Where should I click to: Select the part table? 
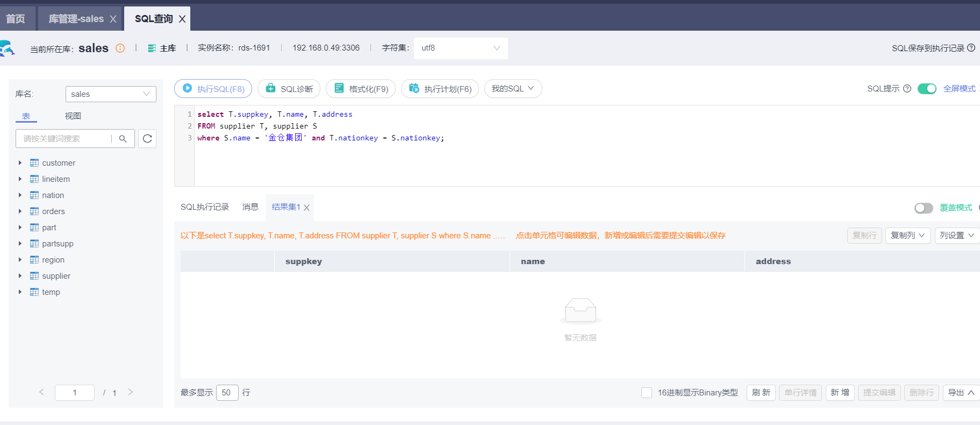click(x=49, y=228)
